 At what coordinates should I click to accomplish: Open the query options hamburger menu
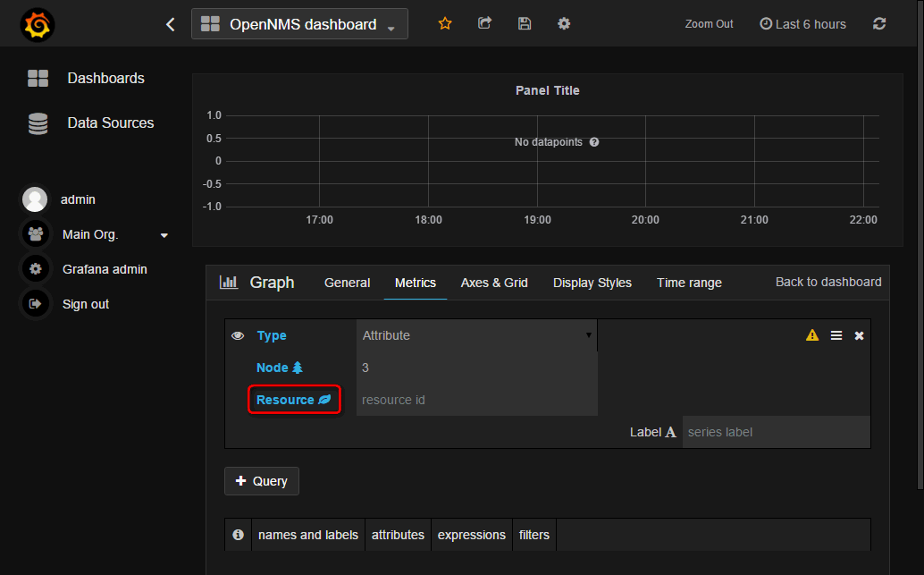836,335
